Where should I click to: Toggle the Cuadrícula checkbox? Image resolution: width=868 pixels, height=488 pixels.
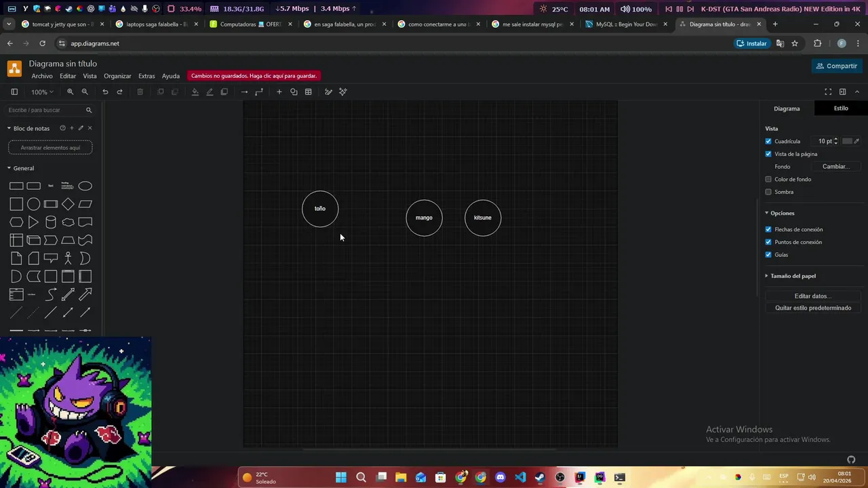[768, 141]
